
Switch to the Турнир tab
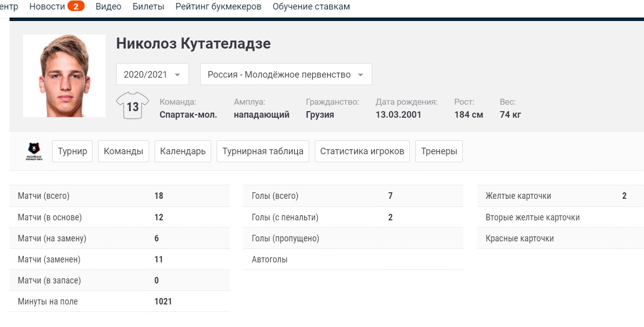(x=72, y=151)
